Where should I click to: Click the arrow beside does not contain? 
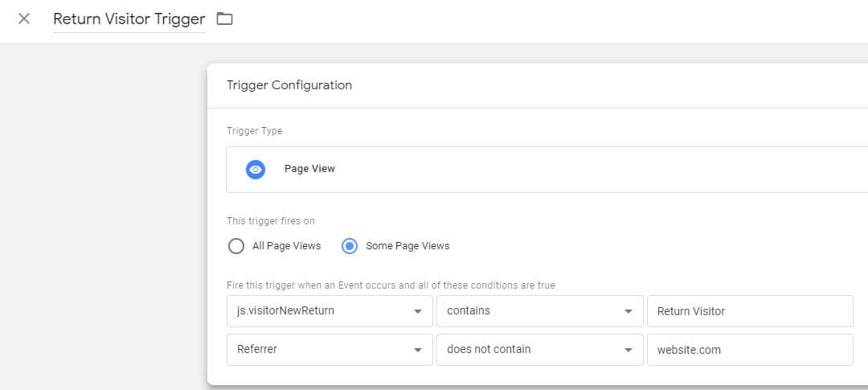(x=628, y=350)
